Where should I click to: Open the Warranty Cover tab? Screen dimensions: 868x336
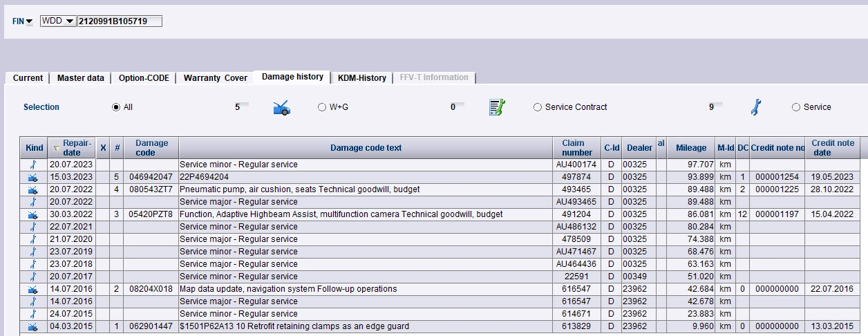215,78
